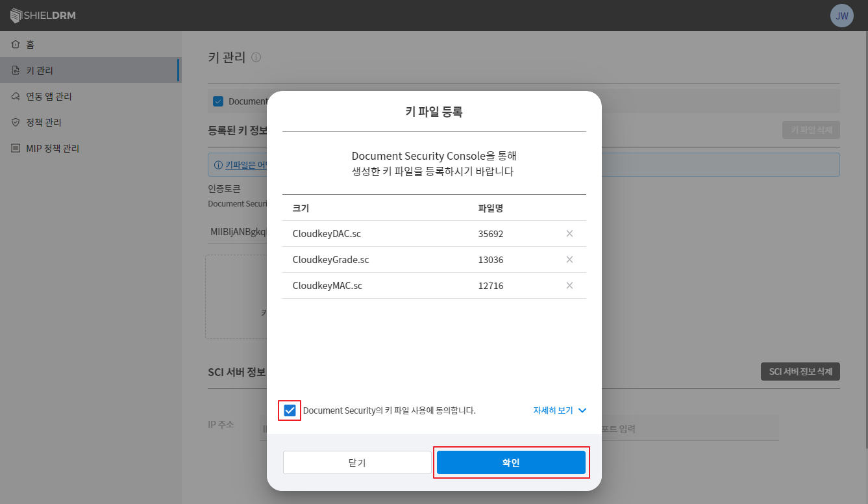Click the home icon in sidebar
This screenshot has height=504, width=868.
(x=16, y=44)
